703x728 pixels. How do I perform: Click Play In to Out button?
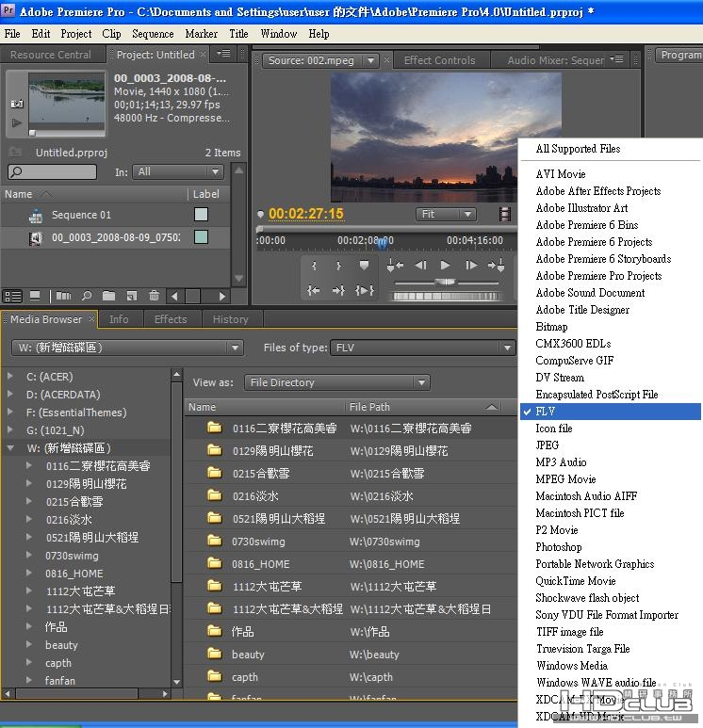pos(365,291)
